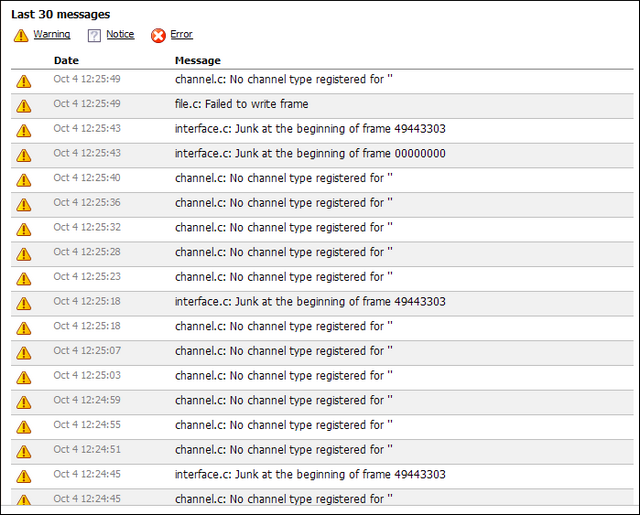This screenshot has width=640, height=515.
Task: Click the Message column header
Action: (198, 61)
